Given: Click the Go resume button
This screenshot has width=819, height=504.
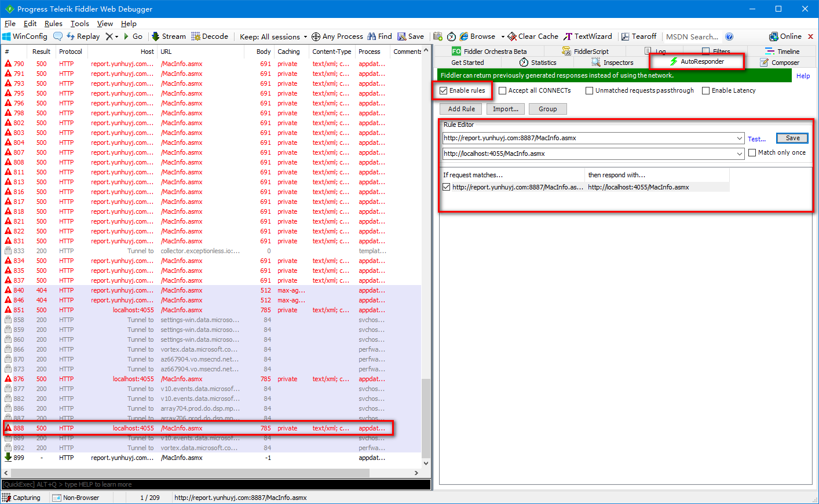Looking at the screenshot, I should point(133,36).
